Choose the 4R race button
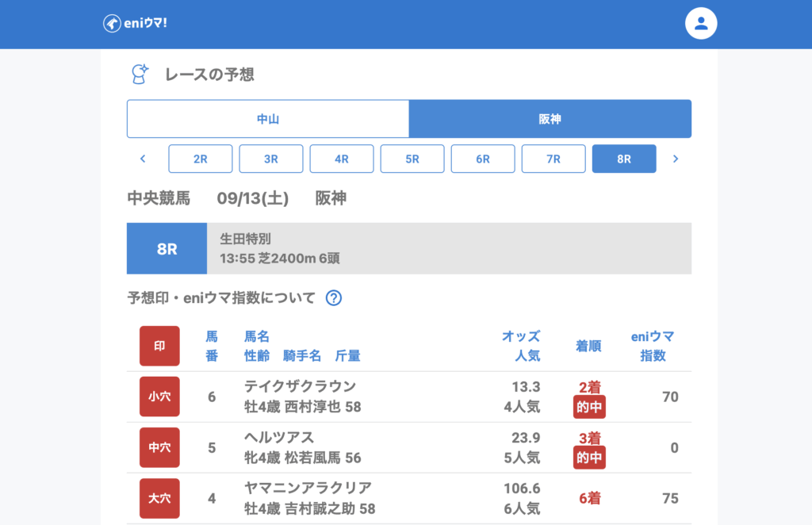This screenshot has width=812, height=525. (x=342, y=159)
